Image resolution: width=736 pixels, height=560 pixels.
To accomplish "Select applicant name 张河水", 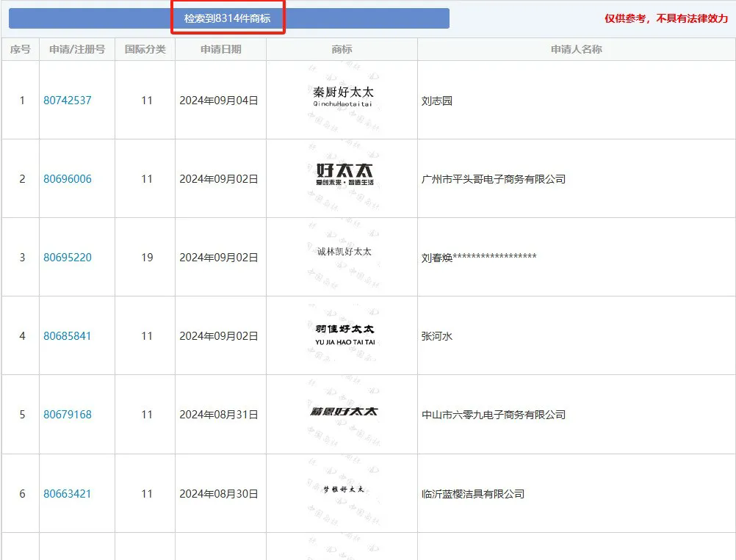I will [x=436, y=336].
